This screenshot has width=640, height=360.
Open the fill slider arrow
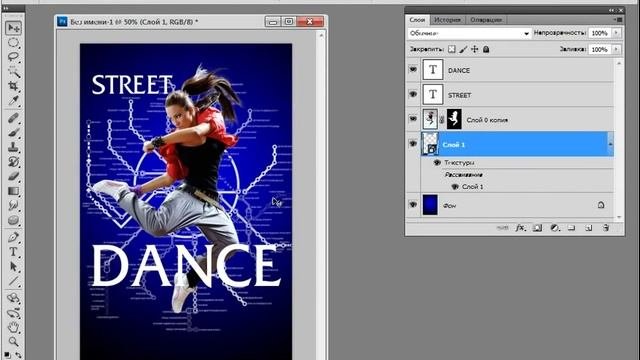point(616,49)
